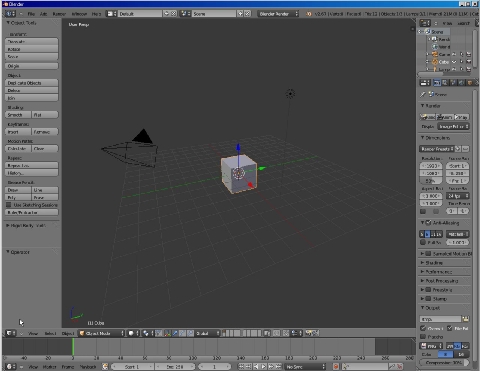Viewport: 480px width, 371px height.
Task: Open the timeline Playback menu
Action: 87,367
